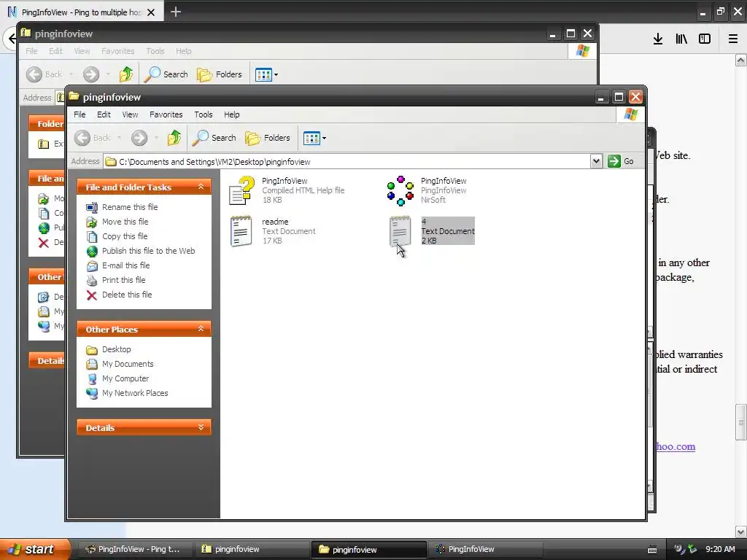747x560 pixels.
Task: Open Search in front pinginfoview window
Action: tap(214, 138)
